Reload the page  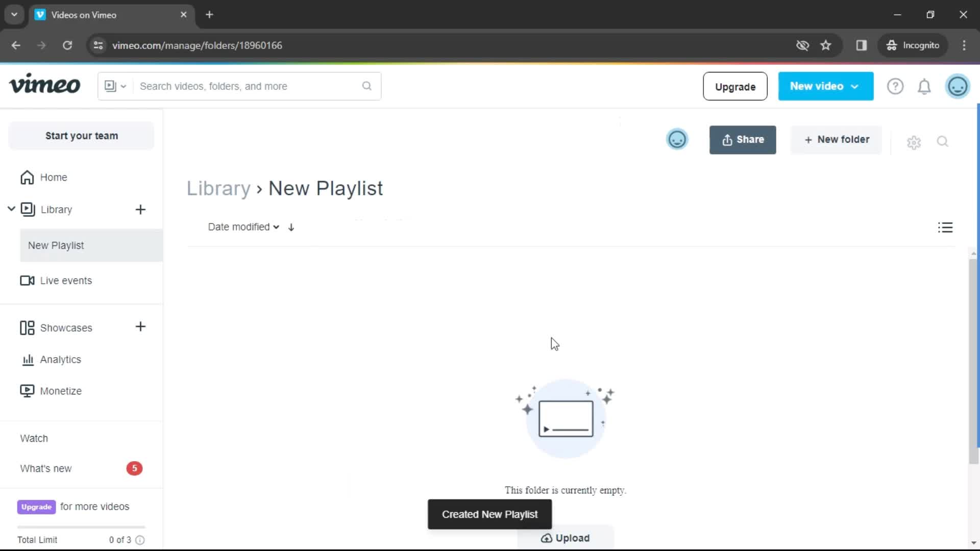(x=67, y=45)
